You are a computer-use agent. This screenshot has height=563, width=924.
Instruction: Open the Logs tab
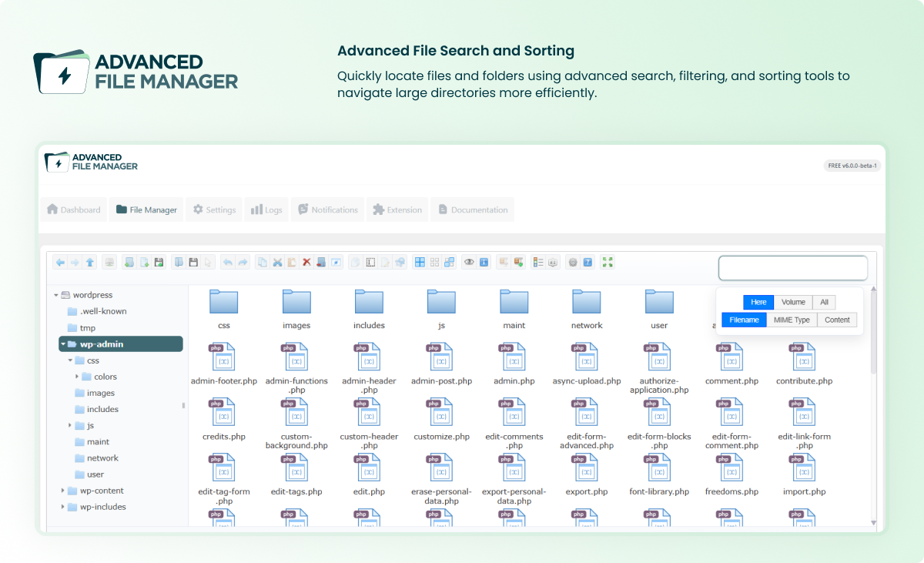pyautogui.click(x=266, y=209)
